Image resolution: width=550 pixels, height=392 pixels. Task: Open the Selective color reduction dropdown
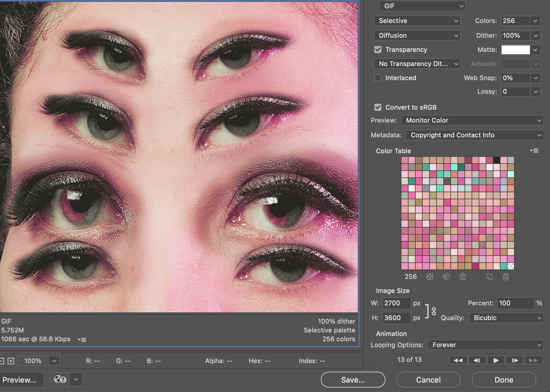tap(417, 21)
